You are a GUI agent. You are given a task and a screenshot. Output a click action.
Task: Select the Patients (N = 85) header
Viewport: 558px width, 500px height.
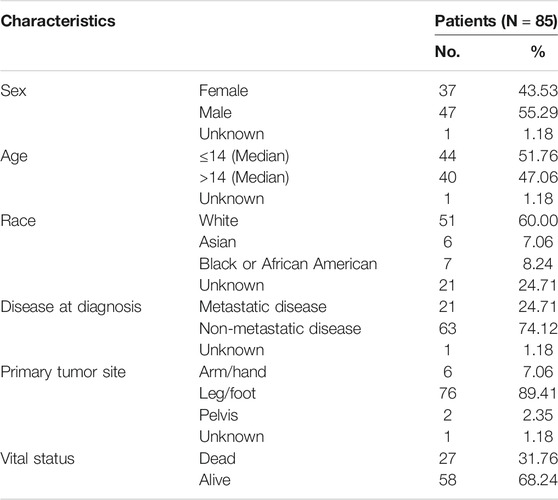496,21
